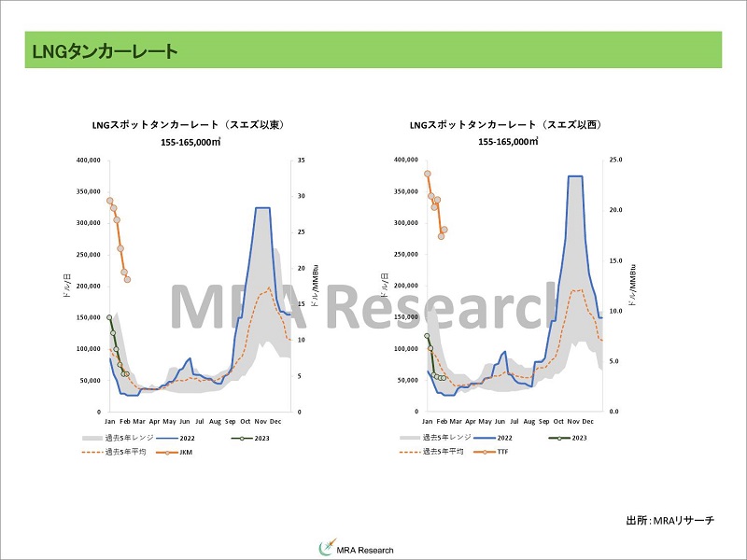Image resolution: width=747 pixels, height=560 pixels.
Task: Click the 2023 legend marker in left chart
Action: (242, 437)
